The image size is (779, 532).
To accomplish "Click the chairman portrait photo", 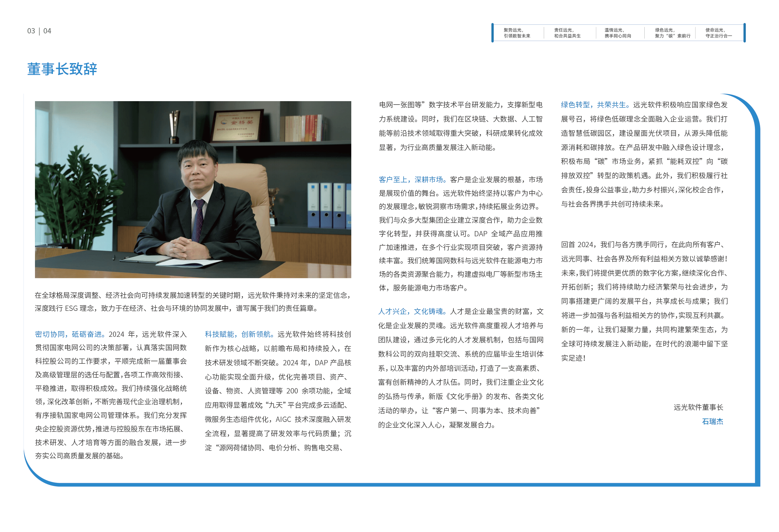I will pos(193,189).
